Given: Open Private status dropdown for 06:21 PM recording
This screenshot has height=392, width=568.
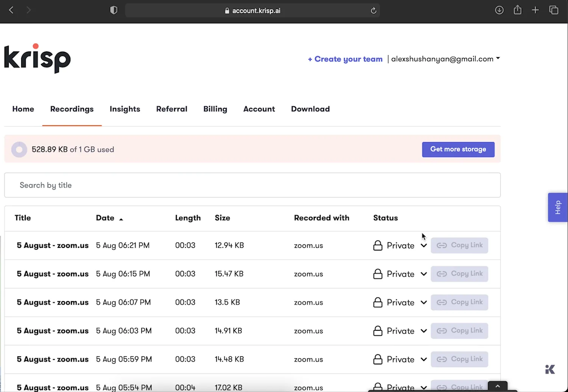Looking at the screenshot, I should coord(400,246).
